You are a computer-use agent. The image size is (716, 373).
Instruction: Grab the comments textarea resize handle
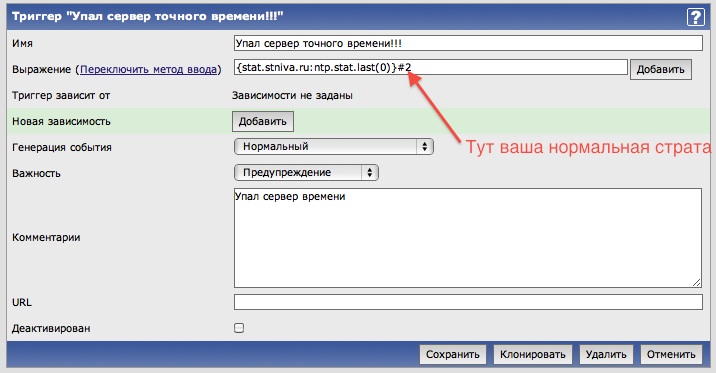(696, 283)
